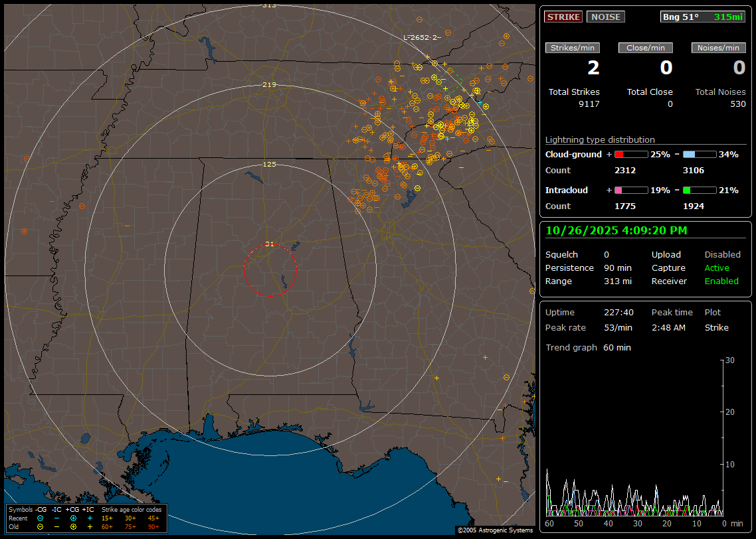Click inside the 60 min trend graph
Viewport: 756px width, 539px height.
(634, 438)
